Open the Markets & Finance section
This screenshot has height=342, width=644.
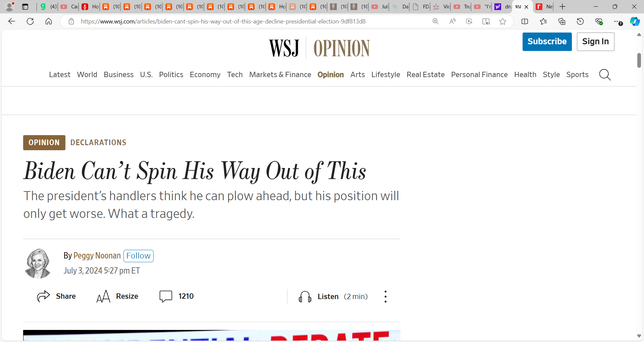click(280, 75)
